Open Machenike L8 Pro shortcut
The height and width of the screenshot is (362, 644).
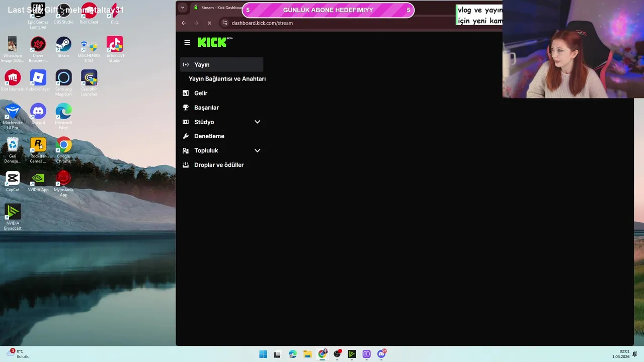13,117
